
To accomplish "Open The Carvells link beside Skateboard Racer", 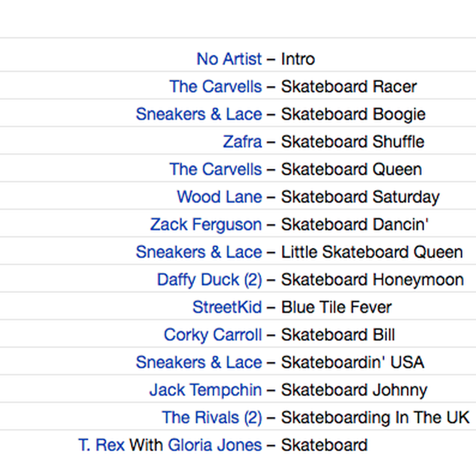I will 216,86.
